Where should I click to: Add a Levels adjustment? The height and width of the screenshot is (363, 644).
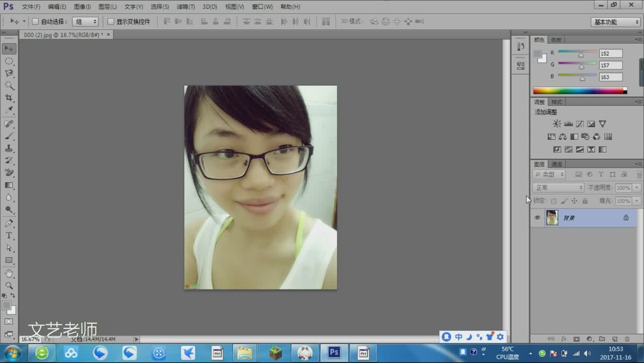569,124
